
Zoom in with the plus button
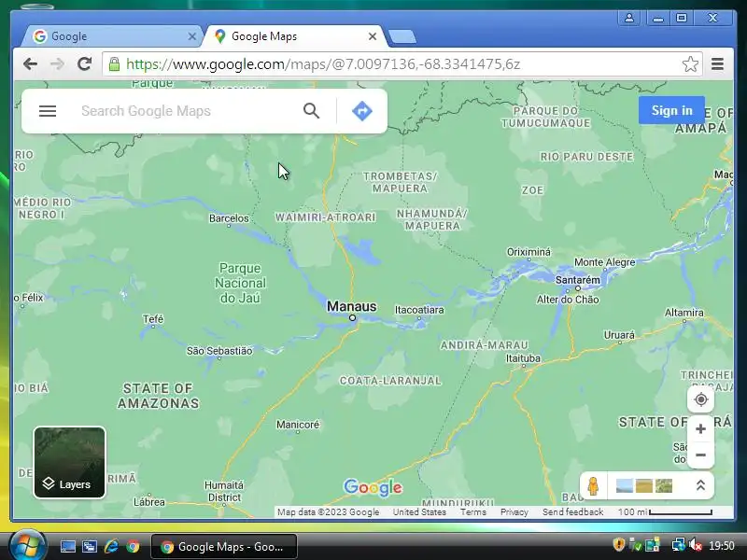[x=701, y=429]
